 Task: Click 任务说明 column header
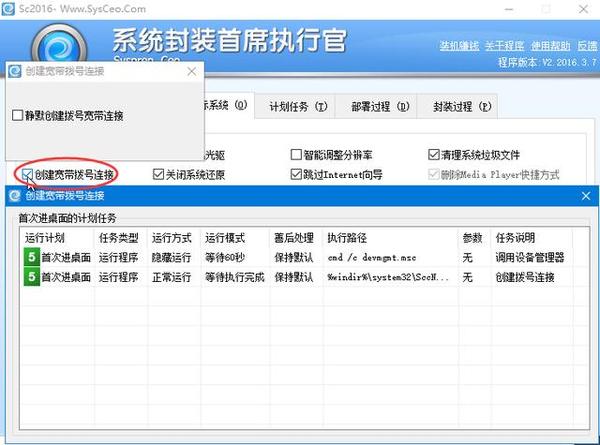(x=515, y=238)
